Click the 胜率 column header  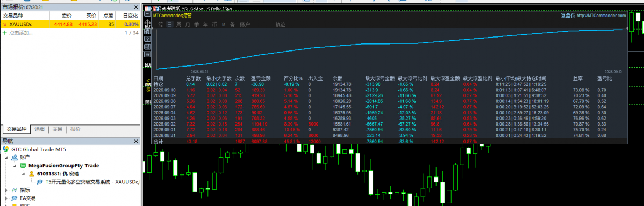coord(578,78)
